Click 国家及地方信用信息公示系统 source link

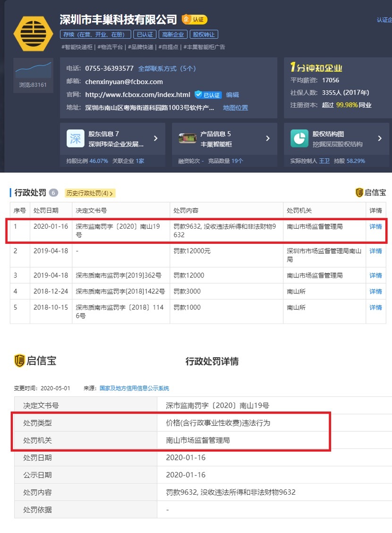[x=134, y=388]
